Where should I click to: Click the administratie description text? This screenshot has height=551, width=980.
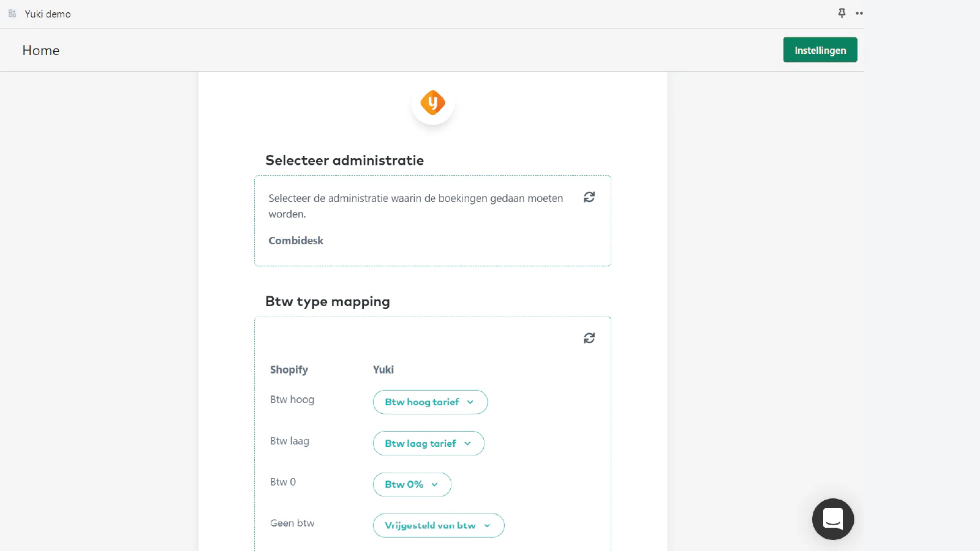[416, 206]
